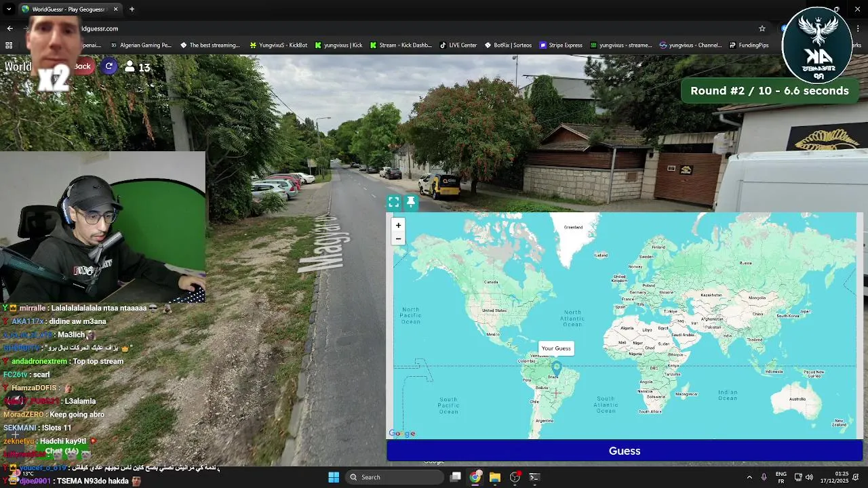
Task: Click the Your Guess marker pin on map
Action: click(556, 367)
